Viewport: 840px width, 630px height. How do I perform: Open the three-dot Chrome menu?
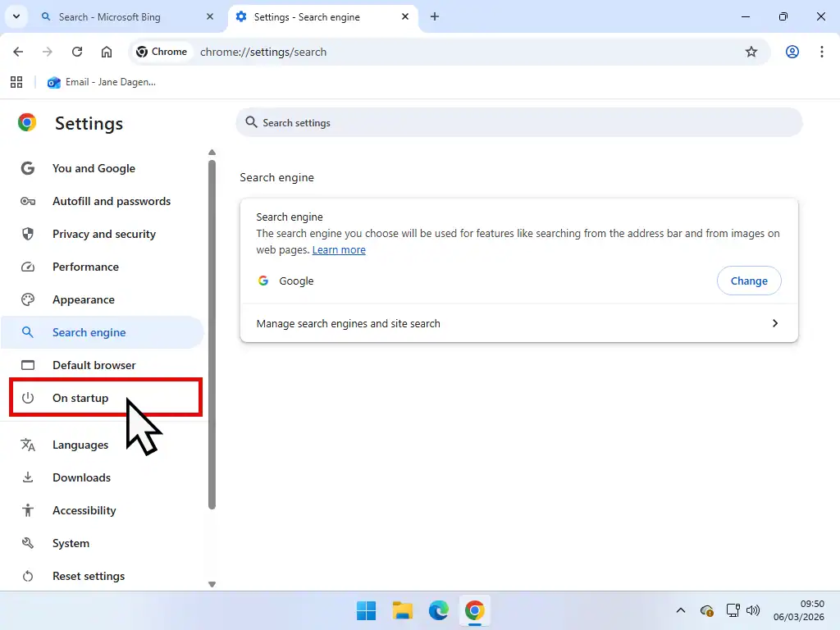pos(822,51)
